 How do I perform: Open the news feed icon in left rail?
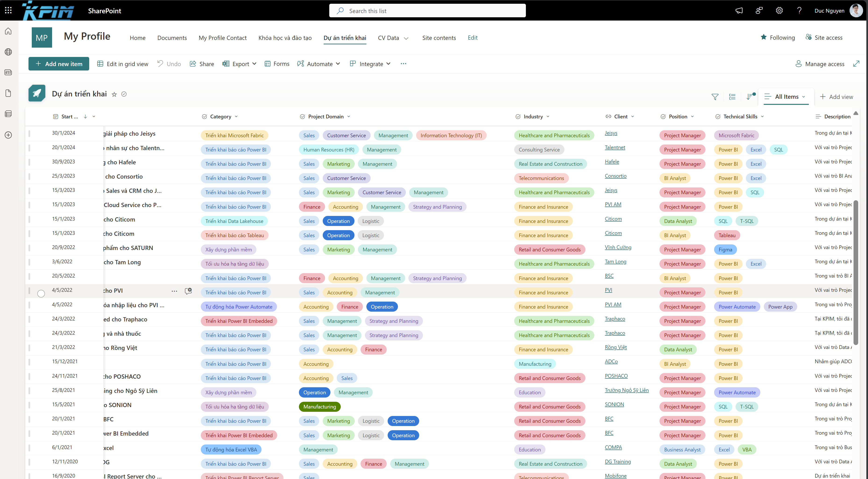8,72
